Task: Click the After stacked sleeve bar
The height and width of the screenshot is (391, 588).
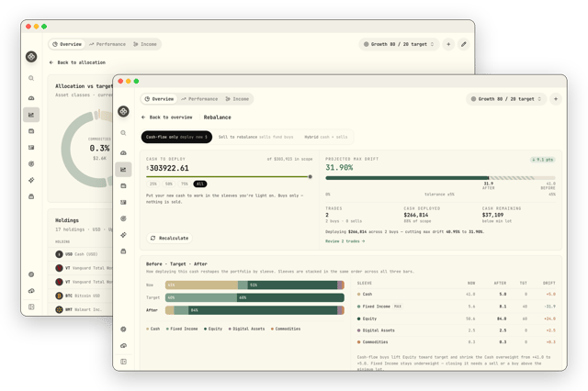Action: tap(254, 310)
